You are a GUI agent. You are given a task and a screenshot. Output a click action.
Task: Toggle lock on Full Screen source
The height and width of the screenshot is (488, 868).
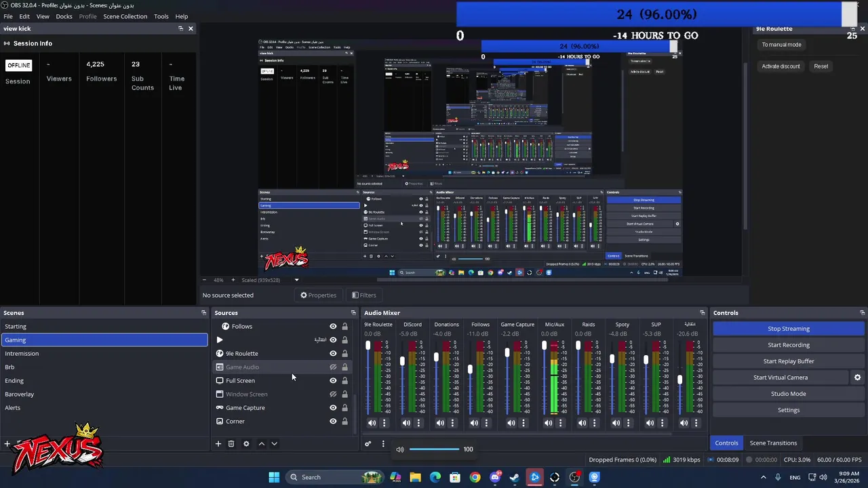(344, 381)
